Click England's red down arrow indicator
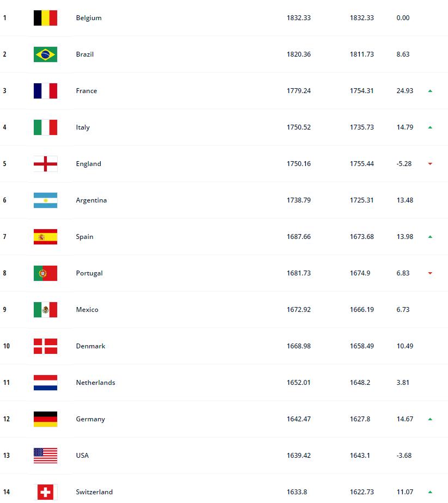This screenshot has width=448, height=503. coord(430,164)
